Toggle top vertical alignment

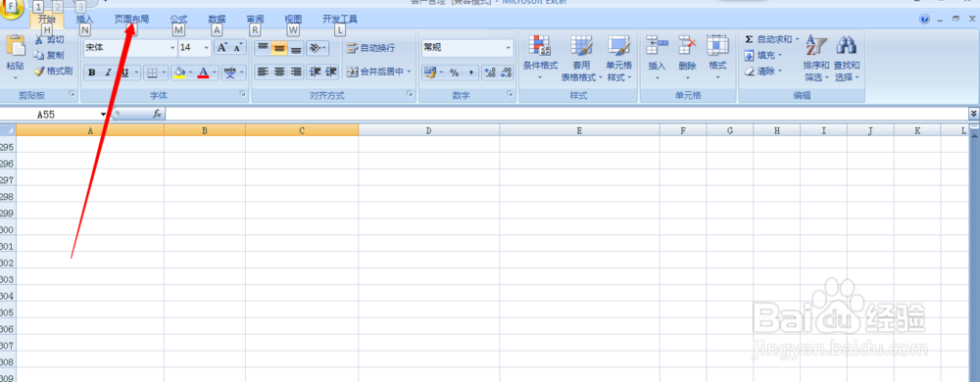point(263,48)
